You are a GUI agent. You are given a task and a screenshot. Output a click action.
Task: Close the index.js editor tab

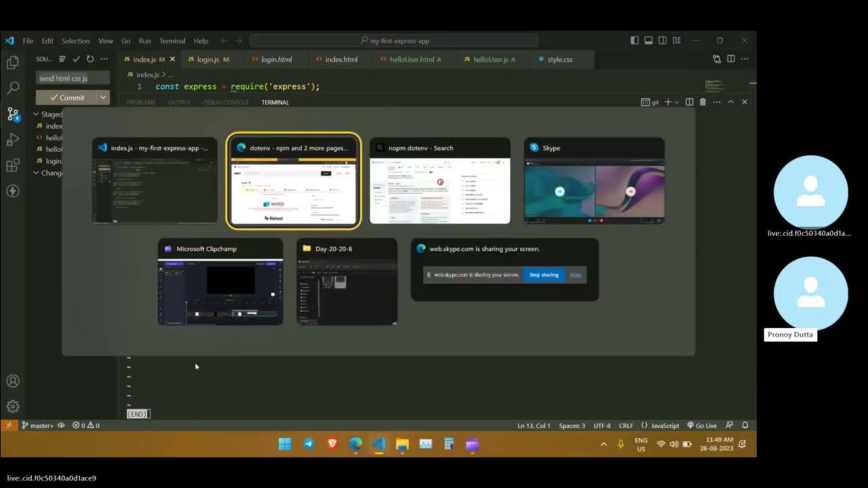(x=172, y=59)
